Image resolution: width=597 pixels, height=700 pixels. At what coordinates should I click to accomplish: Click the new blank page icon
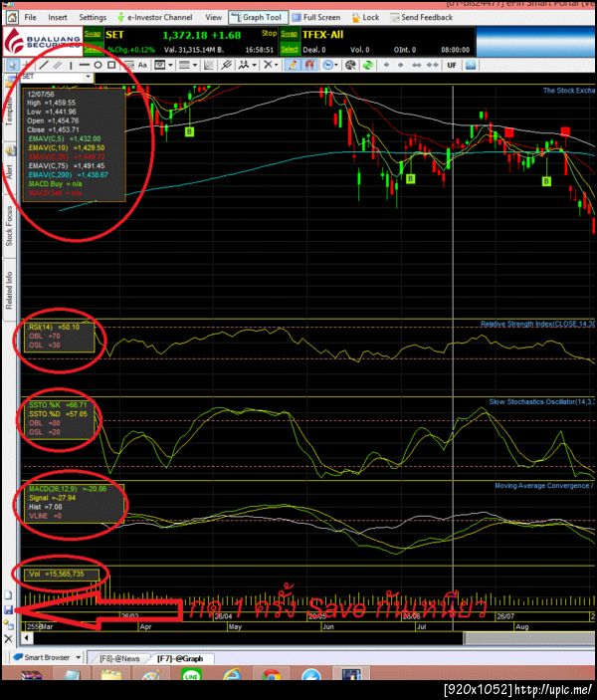[x=9, y=595]
